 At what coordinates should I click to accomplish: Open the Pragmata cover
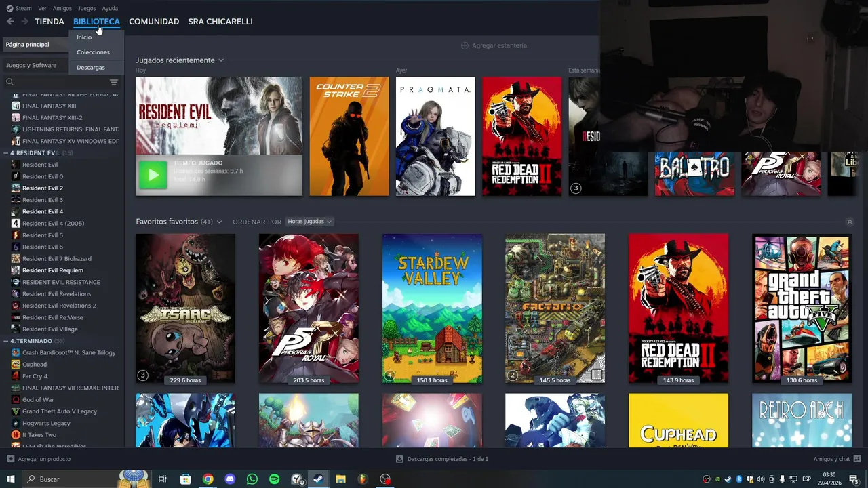click(x=435, y=136)
